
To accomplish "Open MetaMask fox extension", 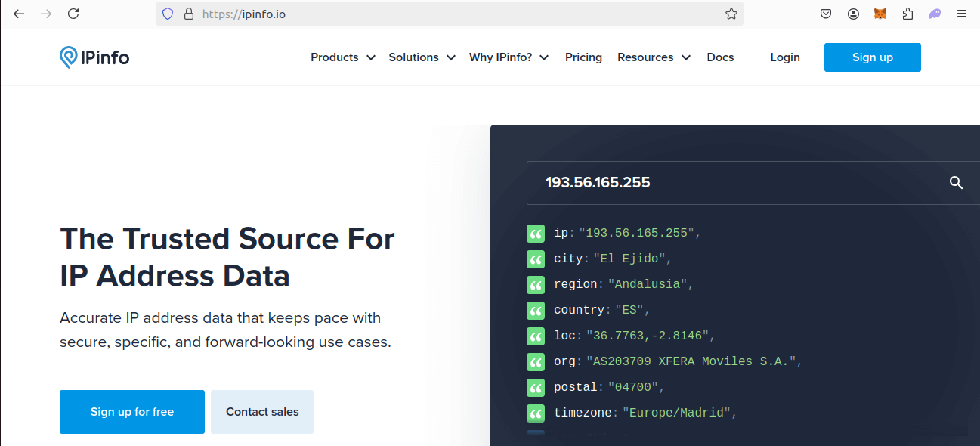I will 880,14.
